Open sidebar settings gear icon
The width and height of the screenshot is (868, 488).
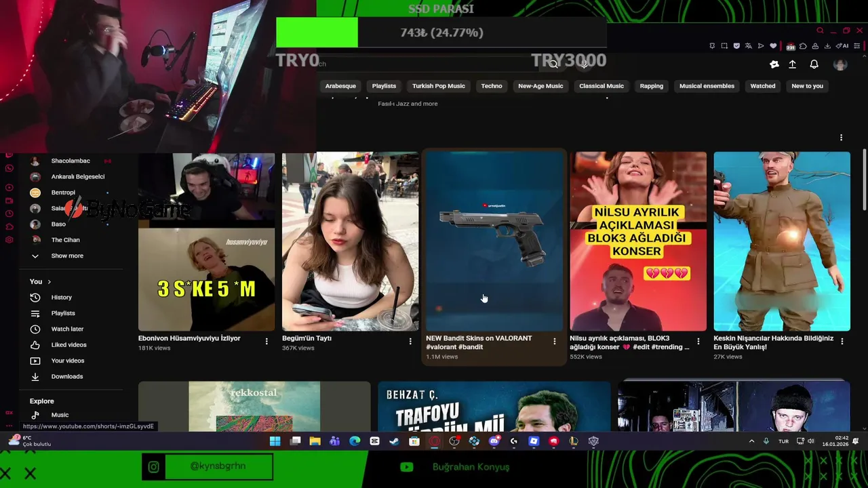9,240
